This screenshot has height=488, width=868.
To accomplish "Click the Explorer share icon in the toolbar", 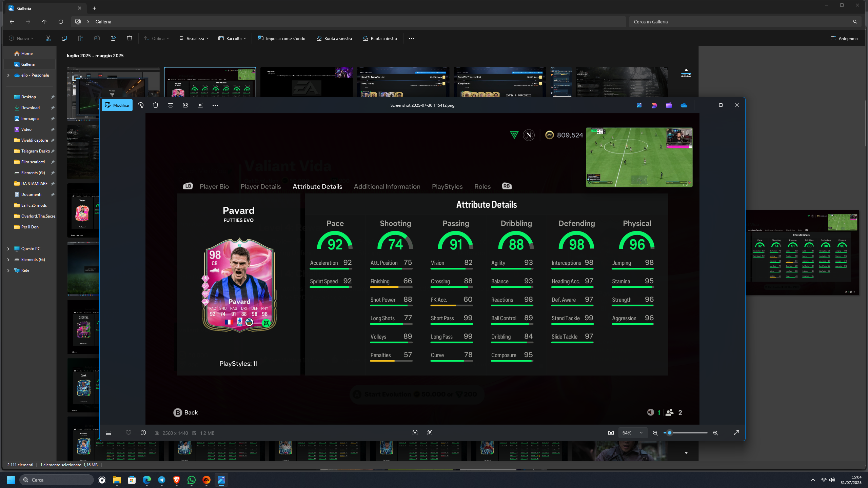I will [113, 39].
